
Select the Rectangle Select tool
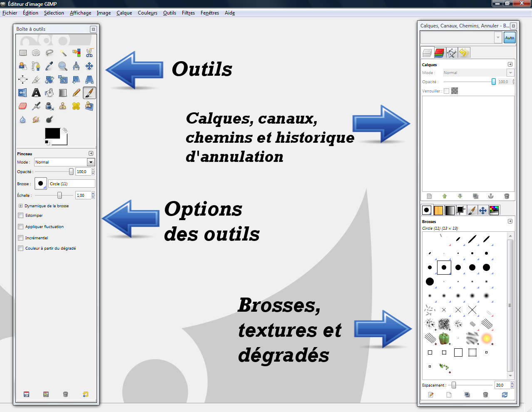pyautogui.click(x=23, y=53)
